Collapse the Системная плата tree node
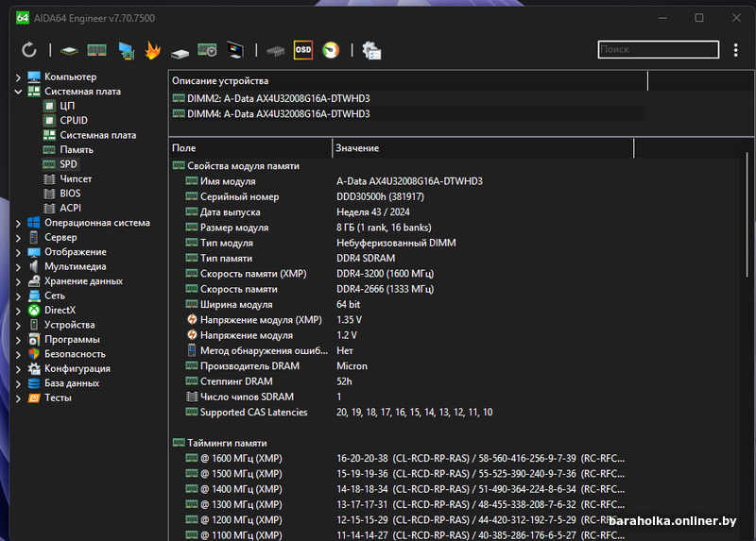The width and height of the screenshot is (756, 541). (x=18, y=92)
